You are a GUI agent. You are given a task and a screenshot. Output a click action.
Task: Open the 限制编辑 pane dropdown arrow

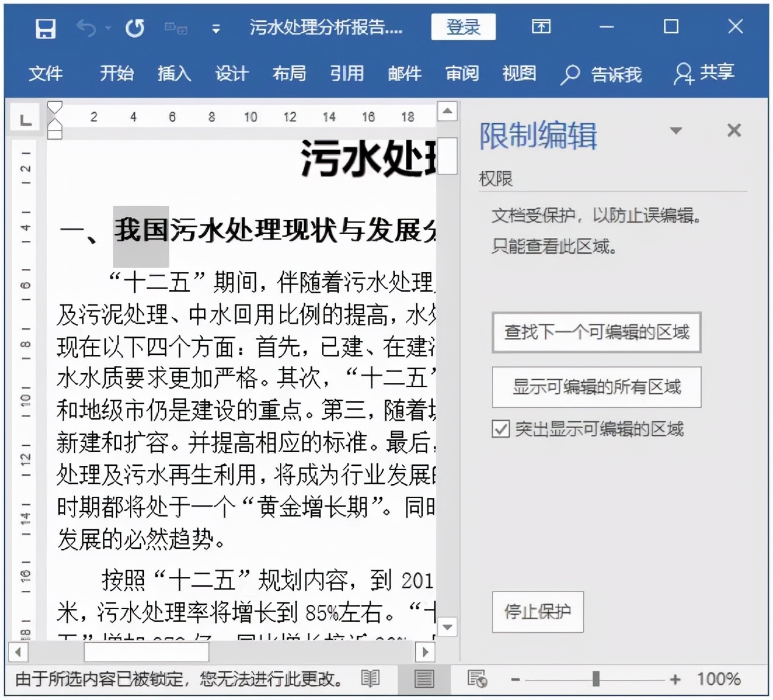(x=675, y=130)
